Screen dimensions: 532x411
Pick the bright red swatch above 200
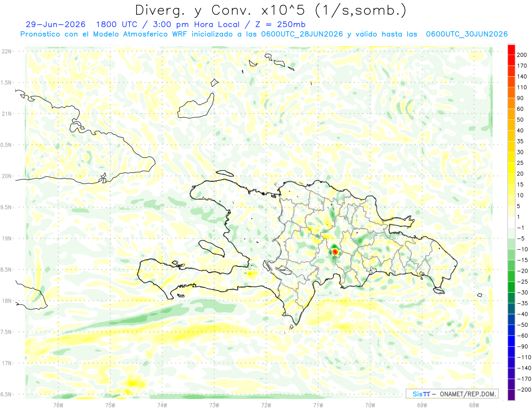click(511, 50)
